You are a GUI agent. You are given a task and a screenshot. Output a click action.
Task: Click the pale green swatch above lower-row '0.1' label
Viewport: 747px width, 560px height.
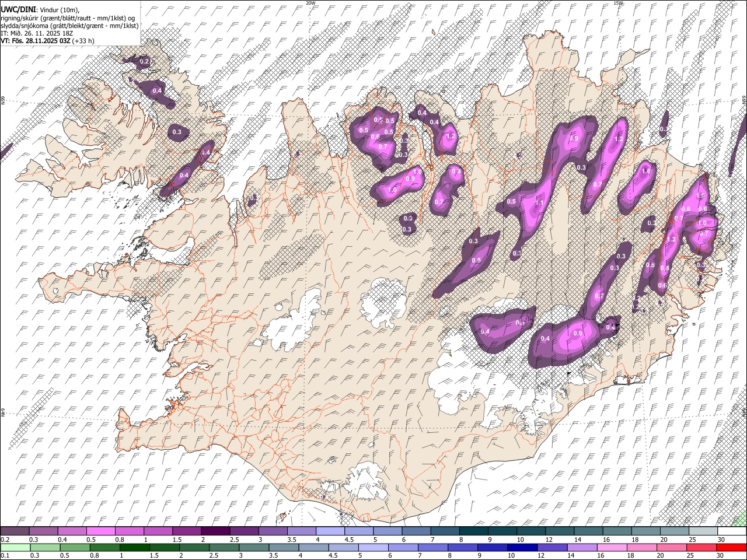coord(15,547)
